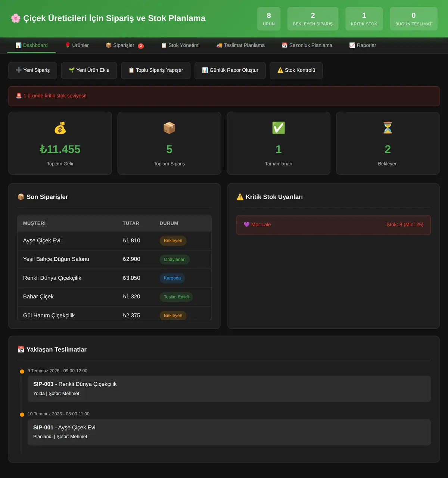Viewport: 448px width, 478px height.
Task: Click the orange timeline dot for 10 Temmuz
Action: (22, 415)
